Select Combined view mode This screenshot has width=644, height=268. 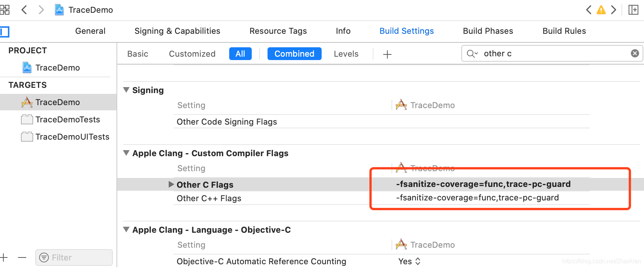(294, 54)
